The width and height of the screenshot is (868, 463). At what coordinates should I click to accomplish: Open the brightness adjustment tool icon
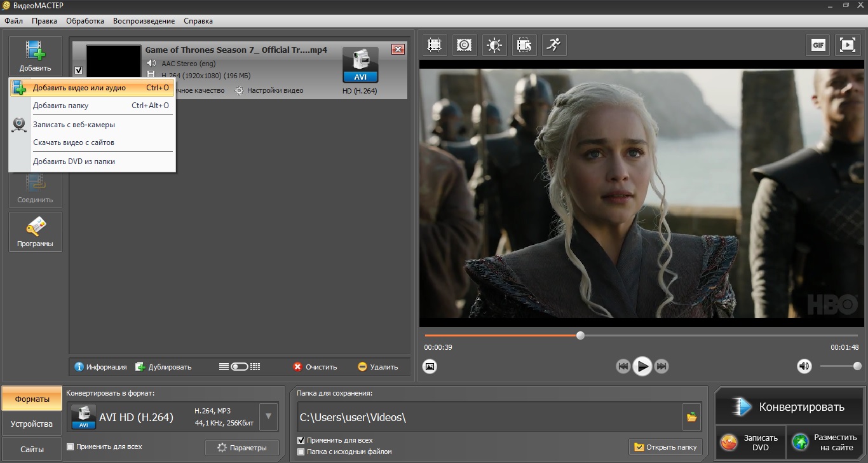(494, 45)
